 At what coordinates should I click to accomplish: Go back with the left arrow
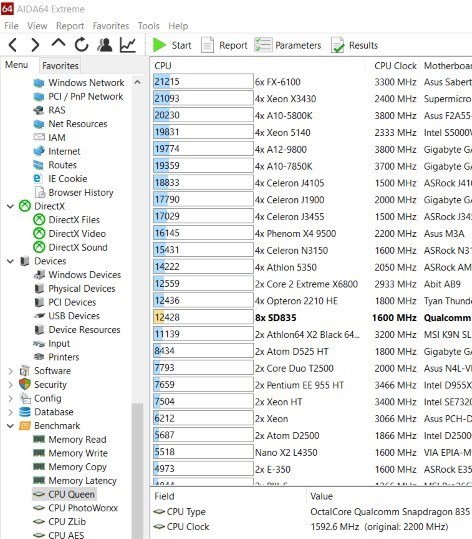[13, 45]
